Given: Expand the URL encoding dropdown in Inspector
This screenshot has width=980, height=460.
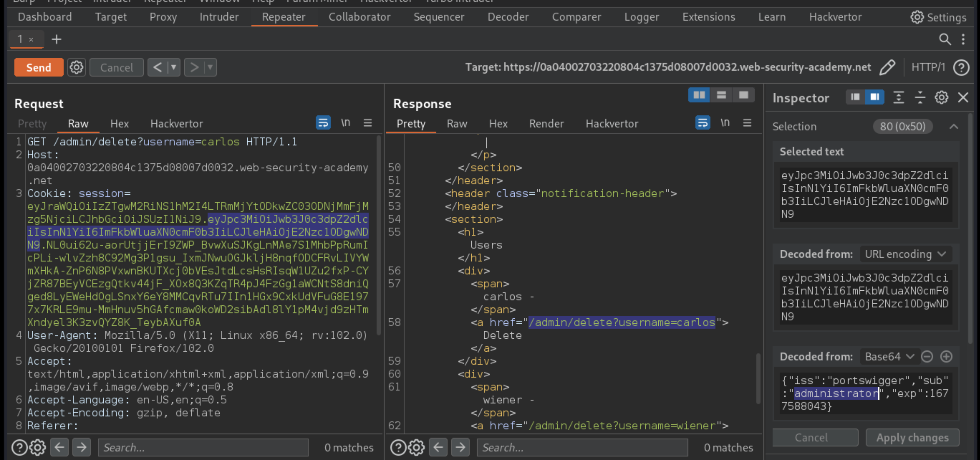Looking at the screenshot, I should pos(906,254).
